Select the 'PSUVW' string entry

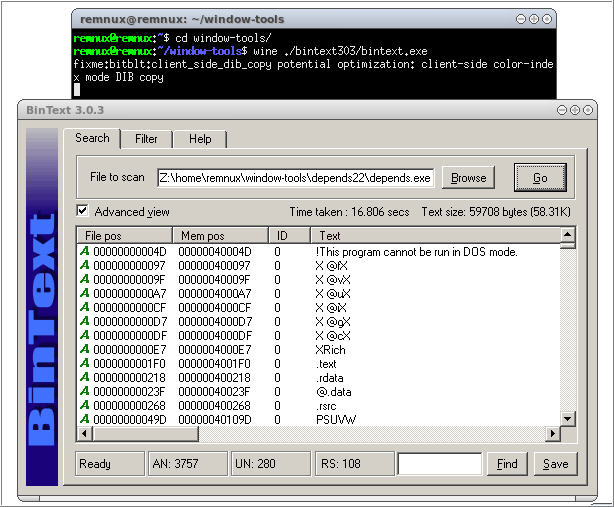pos(336,420)
